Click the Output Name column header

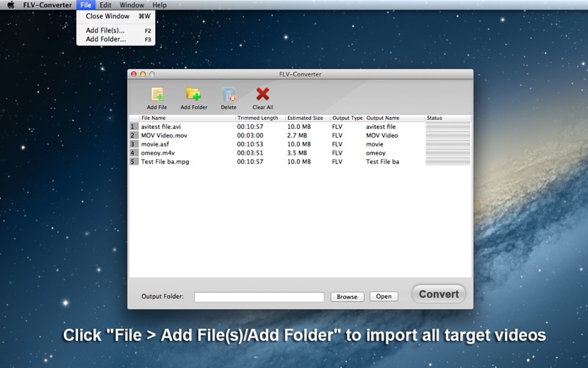395,118
